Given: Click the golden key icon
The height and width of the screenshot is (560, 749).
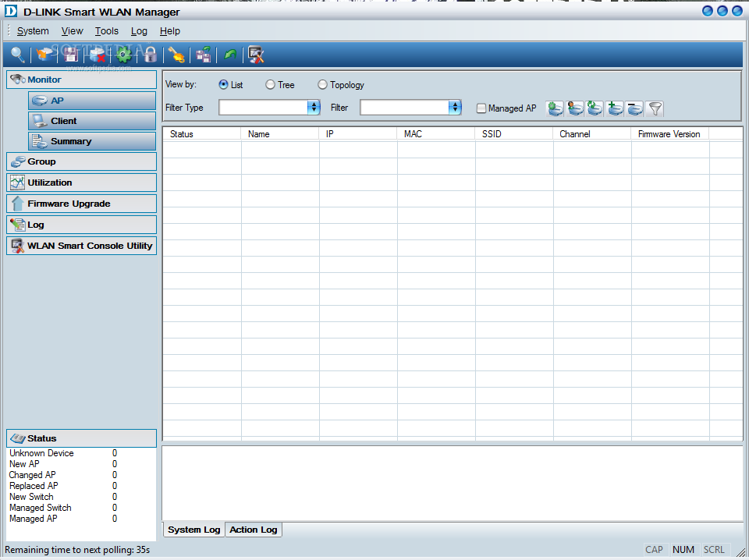Looking at the screenshot, I should 177,55.
